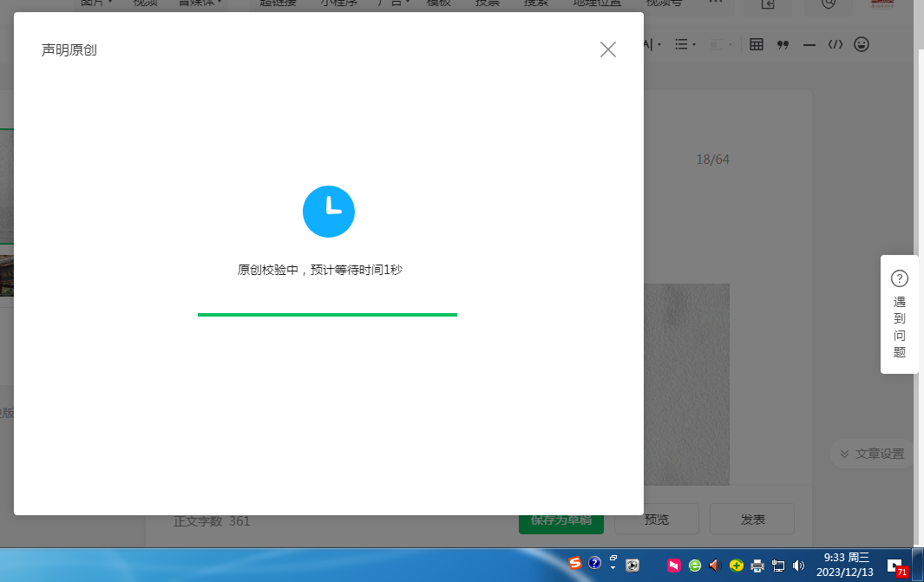Open the bullet list style dropdown arrow
Viewport: 924px width, 582px height.
(694, 45)
